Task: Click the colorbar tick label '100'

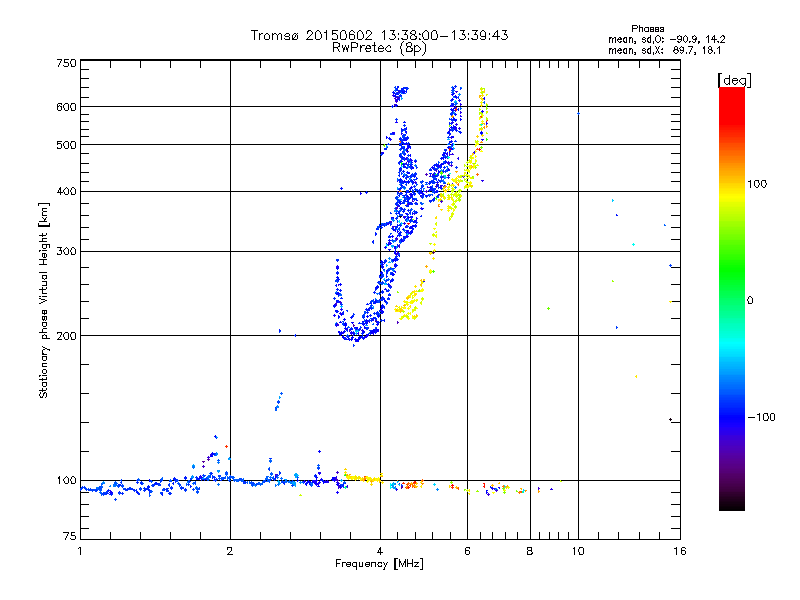Action: (757, 184)
